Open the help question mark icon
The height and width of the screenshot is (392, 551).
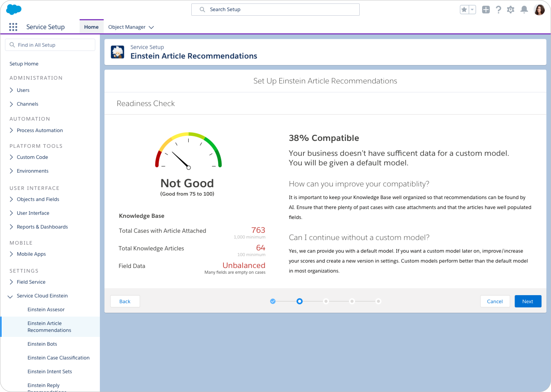pos(498,10)
